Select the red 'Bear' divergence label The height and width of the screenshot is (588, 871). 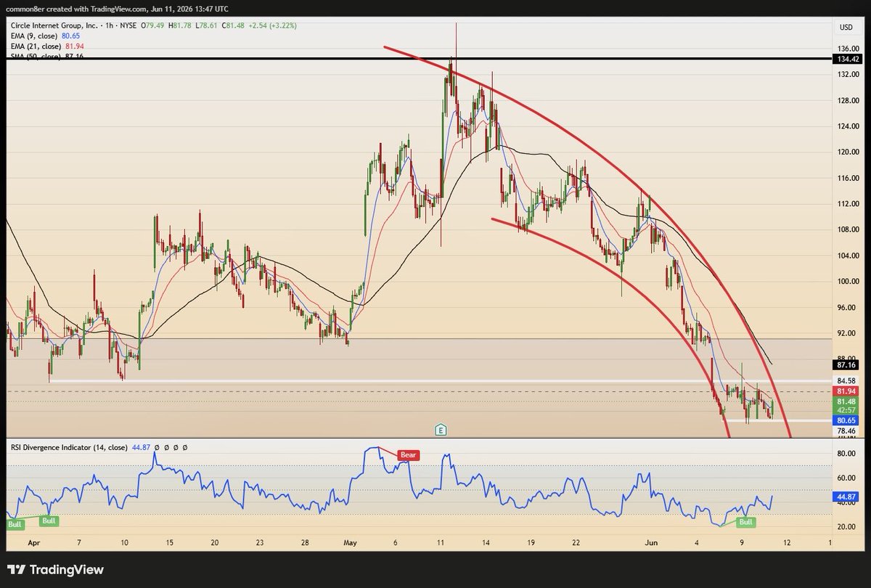coord(409,455)
